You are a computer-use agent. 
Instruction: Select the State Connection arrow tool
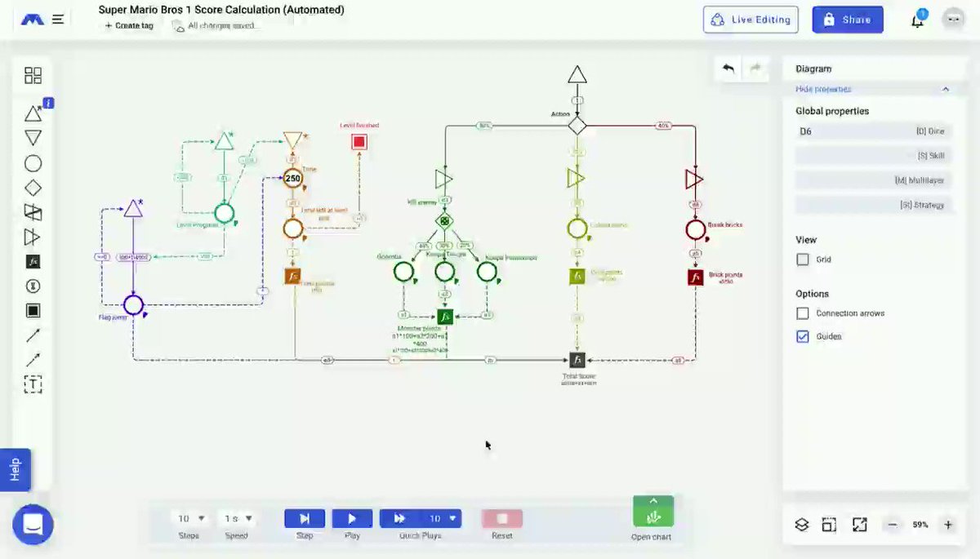point(33,360)
